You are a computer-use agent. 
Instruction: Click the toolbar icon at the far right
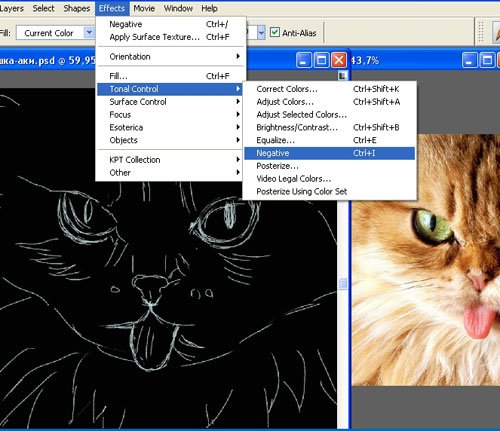click(x=496, y=33)
